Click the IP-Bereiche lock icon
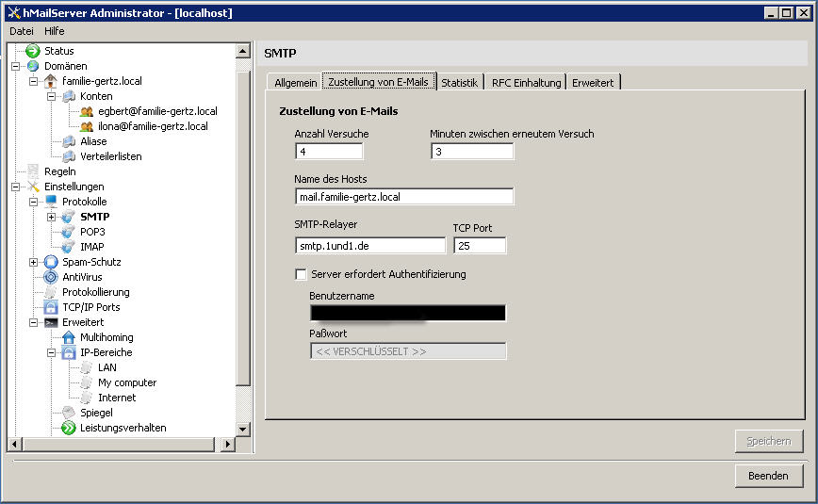This screenshot has height=504, width=818. [69, 352]
